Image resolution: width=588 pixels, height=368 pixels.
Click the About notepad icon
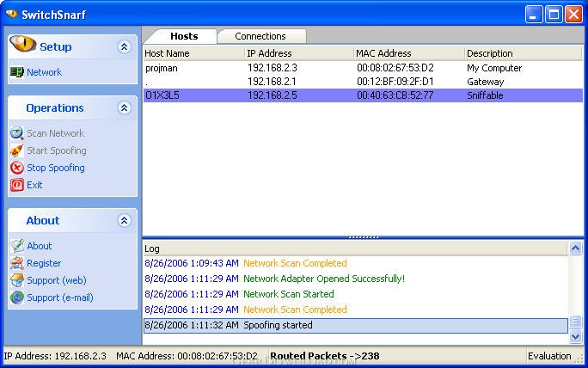[16, 246]
